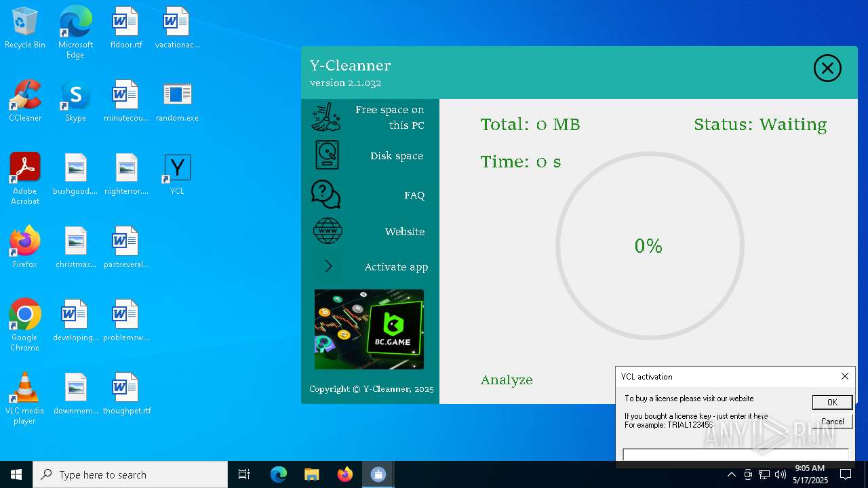Click the BC.GAME advertisement banner

[369, 329]
